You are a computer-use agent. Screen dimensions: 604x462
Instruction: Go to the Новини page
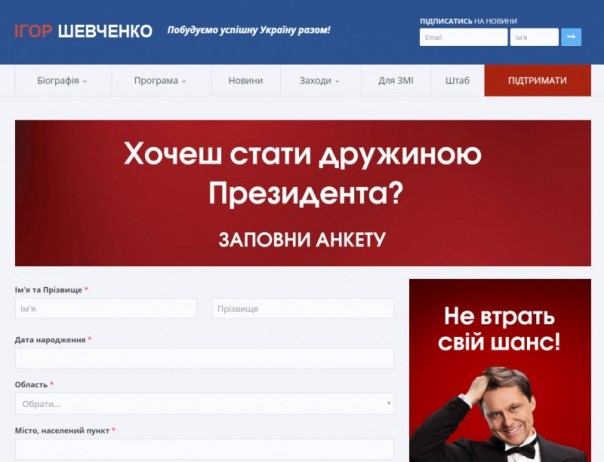[246, 81]
